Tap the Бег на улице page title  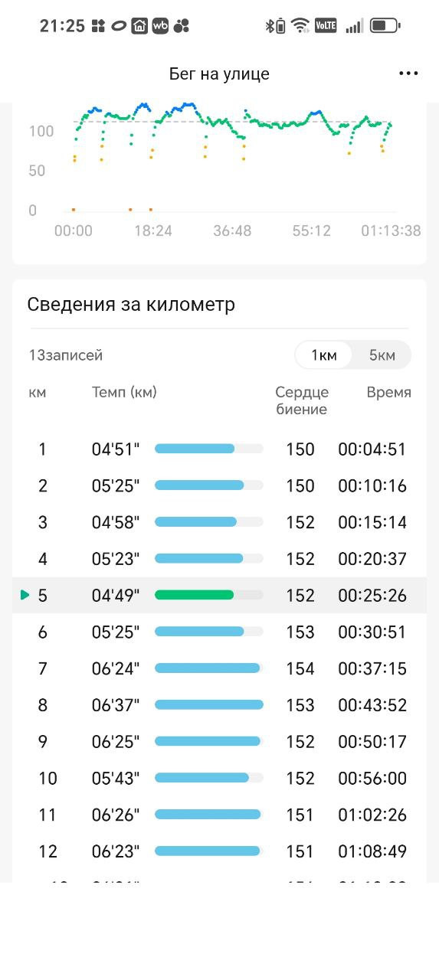[x=219, y=74]
